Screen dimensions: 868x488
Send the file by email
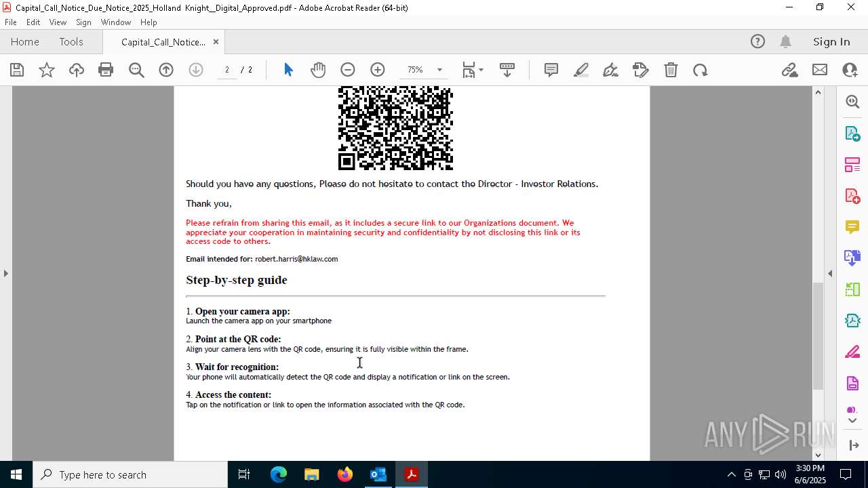(820, 70)
